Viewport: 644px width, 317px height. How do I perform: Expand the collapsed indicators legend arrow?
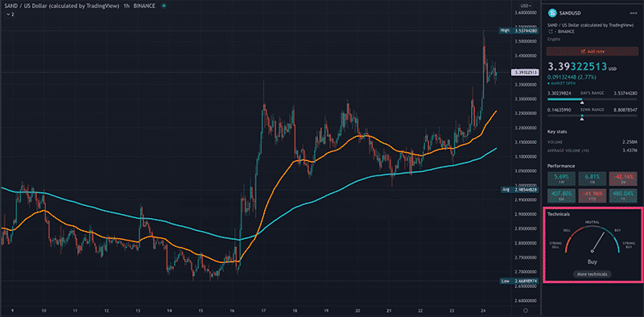(x=10, y=14)
